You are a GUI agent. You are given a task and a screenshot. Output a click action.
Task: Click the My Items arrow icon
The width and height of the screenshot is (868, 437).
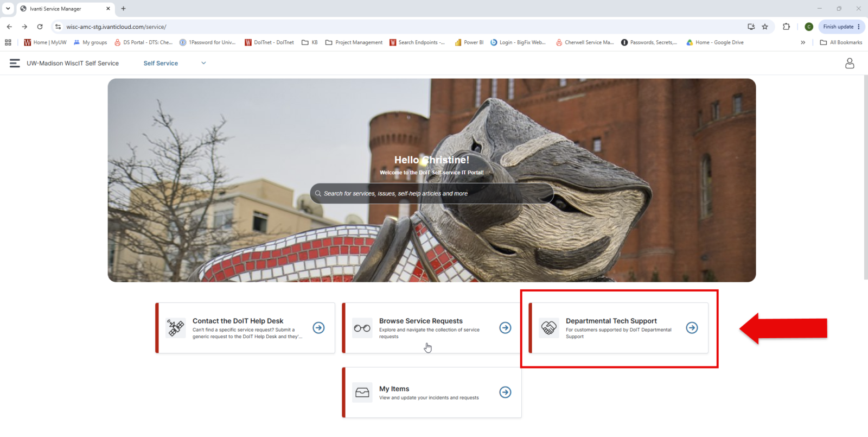coord(506,392)
